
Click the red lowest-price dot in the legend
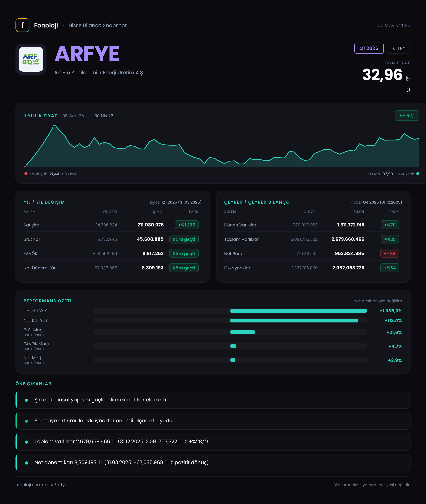(26, 174)
